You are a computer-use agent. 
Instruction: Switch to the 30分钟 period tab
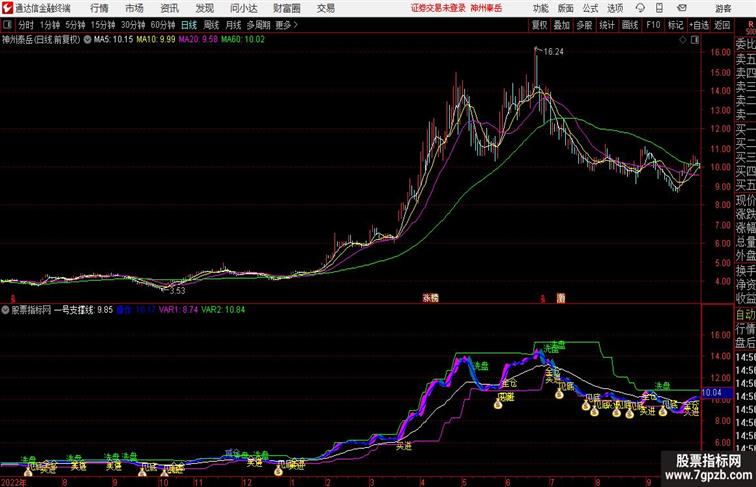[x=133, y=25]
